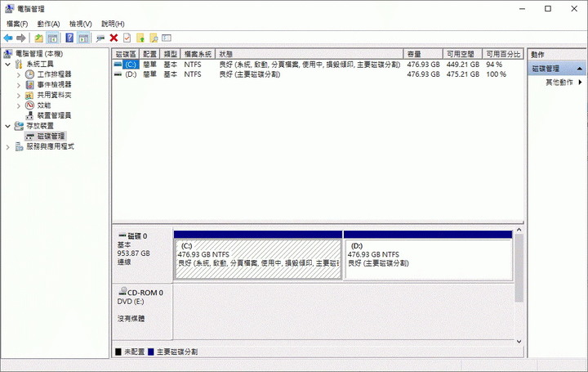Sort by the 檔案系統 column header
Viewport: 588px width, 372px height.
[198, 54]
